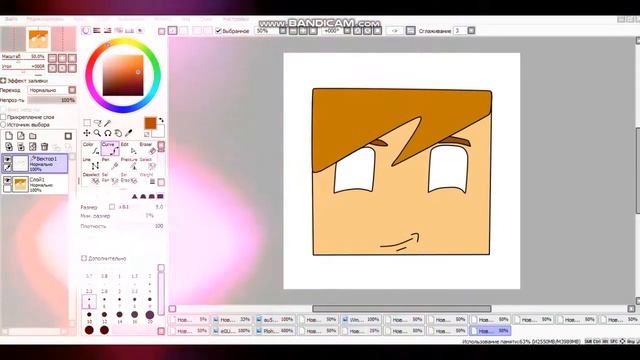This screenshot has height=360, width=640.
Task: Choose the Color linework tool
Action: [x=91, y=149]
